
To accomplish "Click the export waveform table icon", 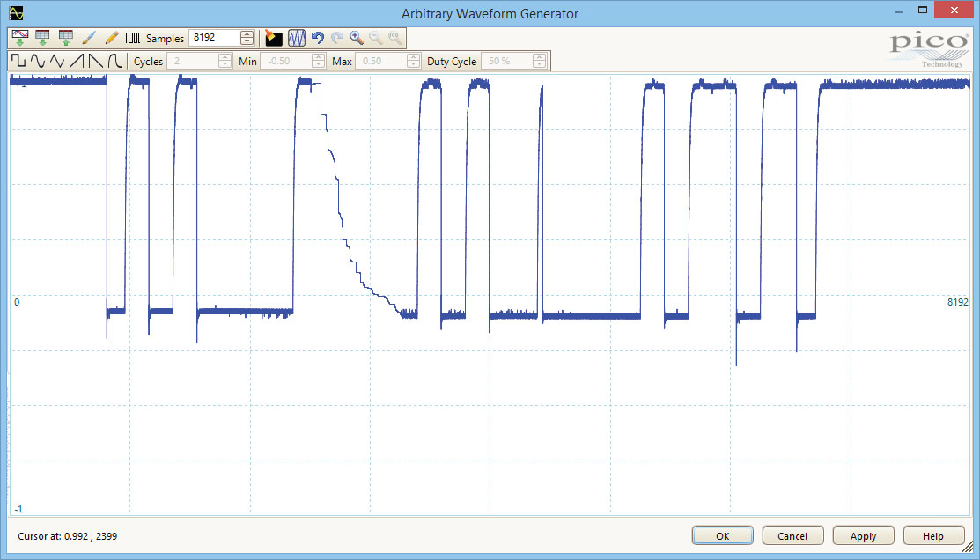I will click(65, 38).
